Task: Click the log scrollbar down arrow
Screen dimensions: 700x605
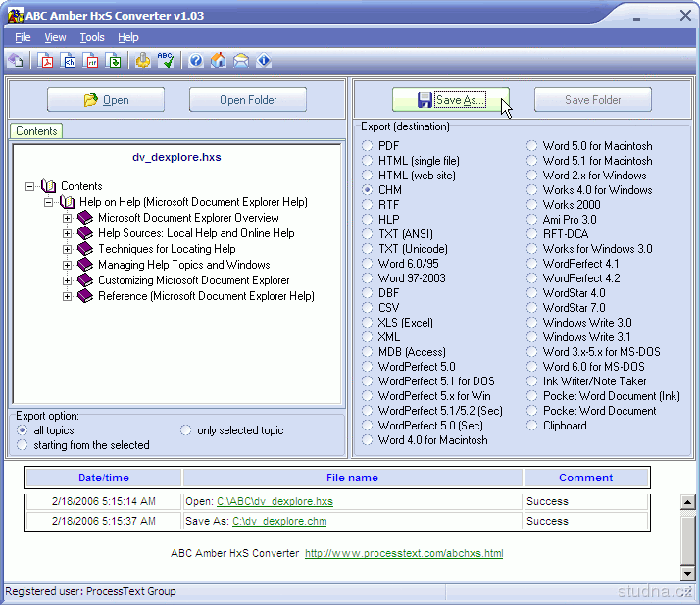Action: point(687,573)
